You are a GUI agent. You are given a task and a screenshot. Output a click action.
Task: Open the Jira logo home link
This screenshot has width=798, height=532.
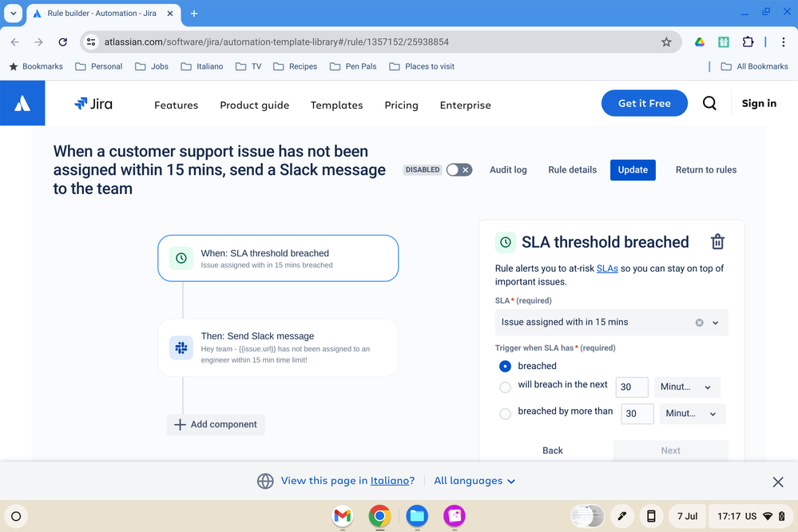[x=93, y=104]
